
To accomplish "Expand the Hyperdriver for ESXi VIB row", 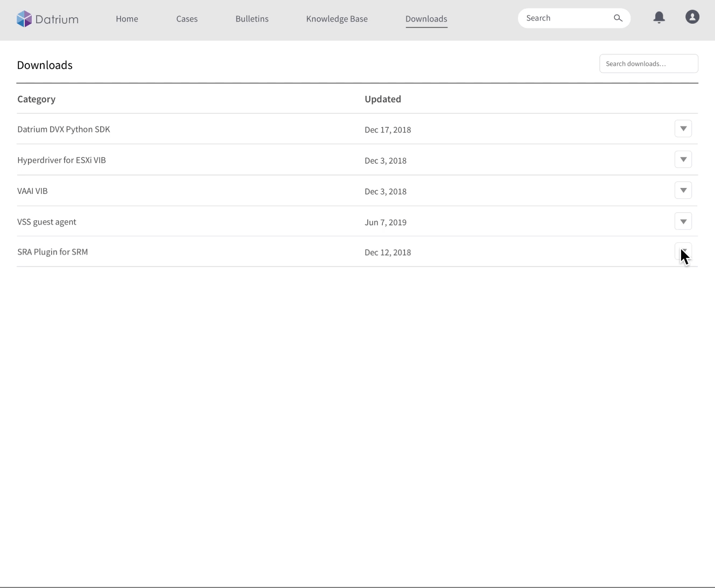I will click(x=683, y=159).
